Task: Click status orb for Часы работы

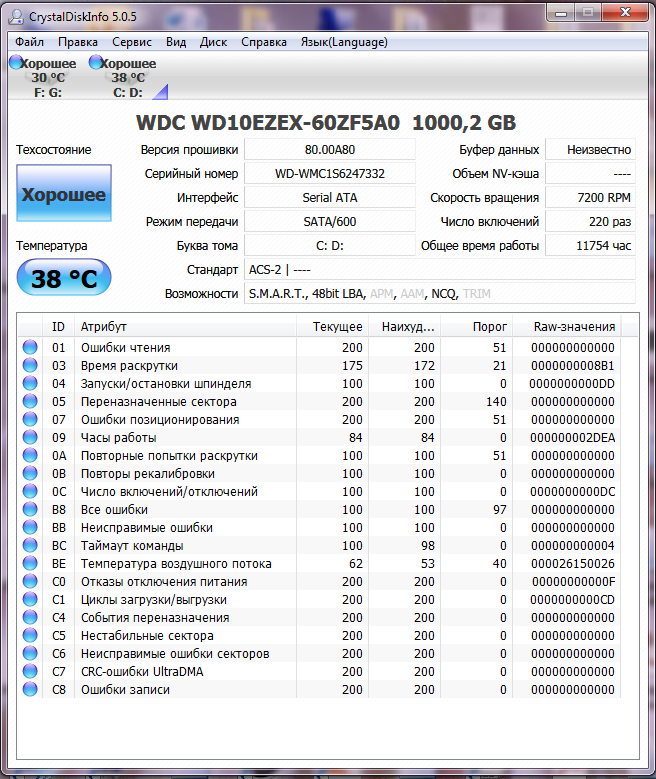Action: click(30, 437)
